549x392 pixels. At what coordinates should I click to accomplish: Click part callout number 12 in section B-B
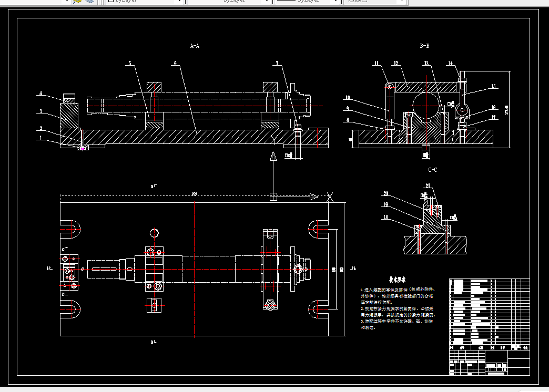396,64
